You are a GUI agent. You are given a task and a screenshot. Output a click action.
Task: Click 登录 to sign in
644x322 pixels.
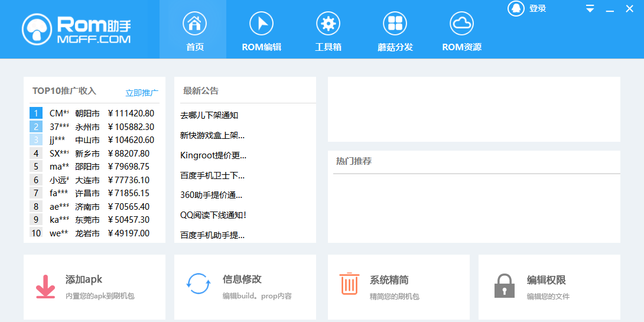click(x=538, y=9)
